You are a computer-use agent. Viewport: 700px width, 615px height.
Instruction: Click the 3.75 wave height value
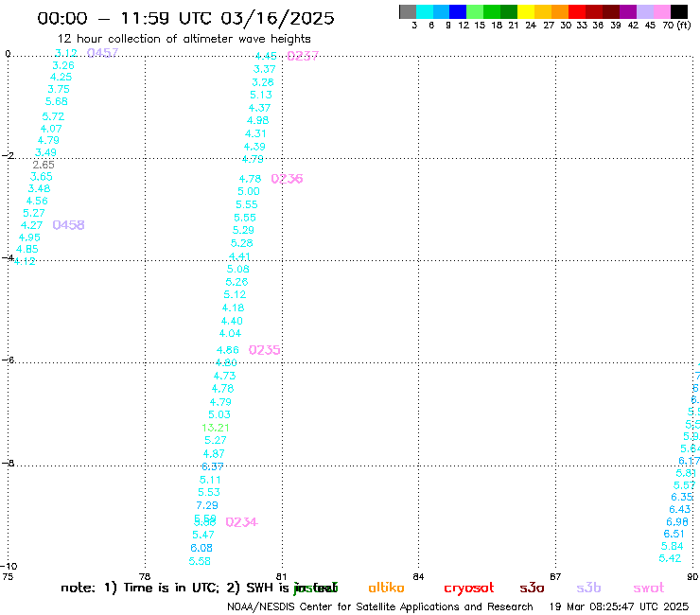59,89
